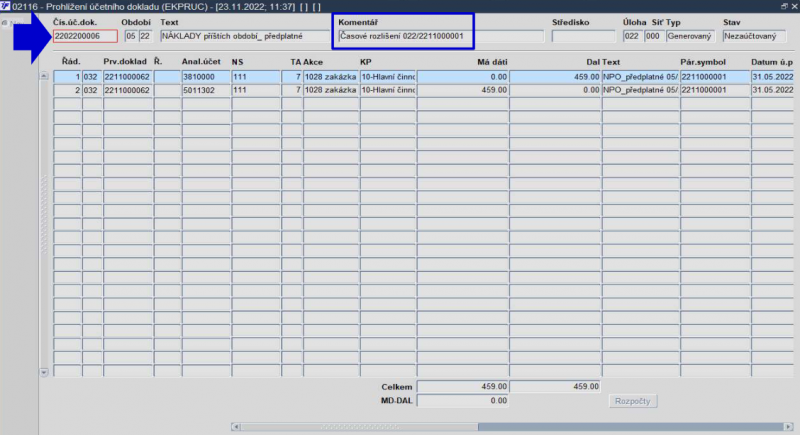Click Dal value 459.00 in row 1
This screenshot has height=435, width=800.
555,77
